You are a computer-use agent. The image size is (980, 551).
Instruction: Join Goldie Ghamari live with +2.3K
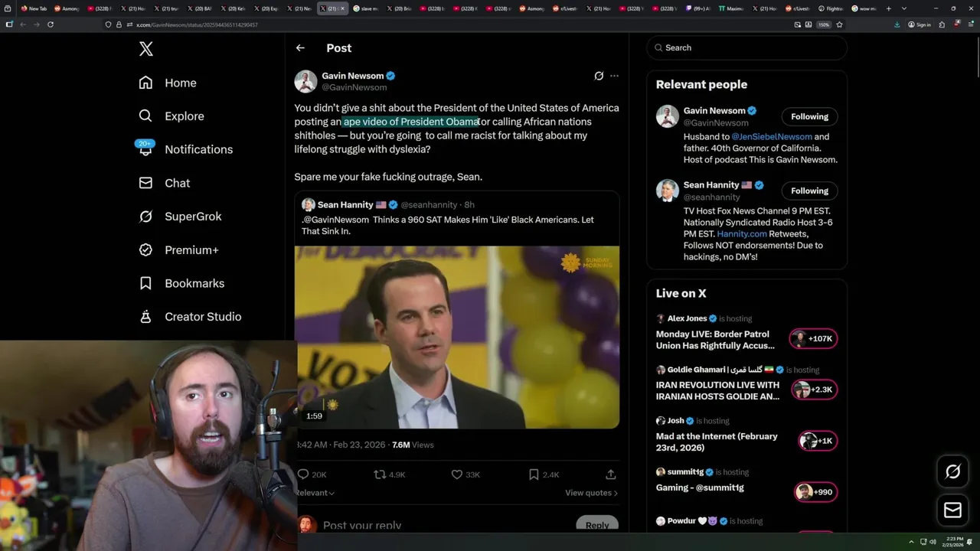[813, 390]
